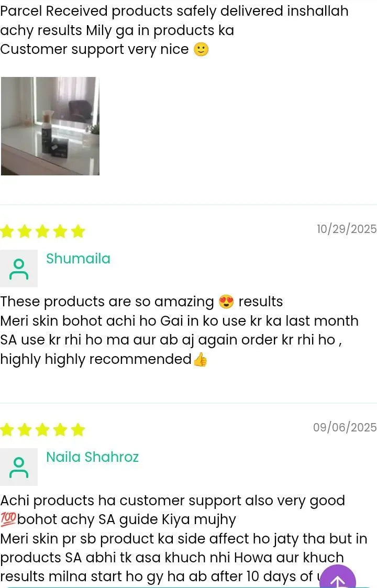The height and width of the screenshot is (588, 377).
Task: Open reviewer name Naila Shahroz
Action: coord(92,457)
